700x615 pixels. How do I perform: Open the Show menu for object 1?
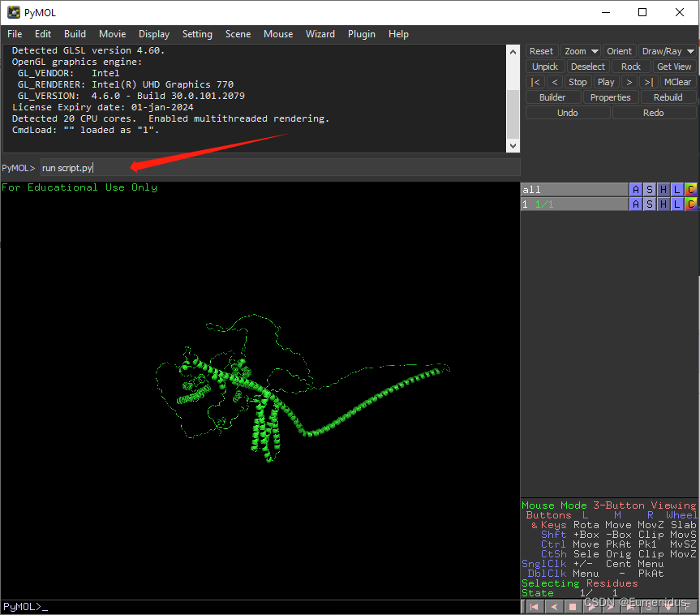click(x=650, y=204)
